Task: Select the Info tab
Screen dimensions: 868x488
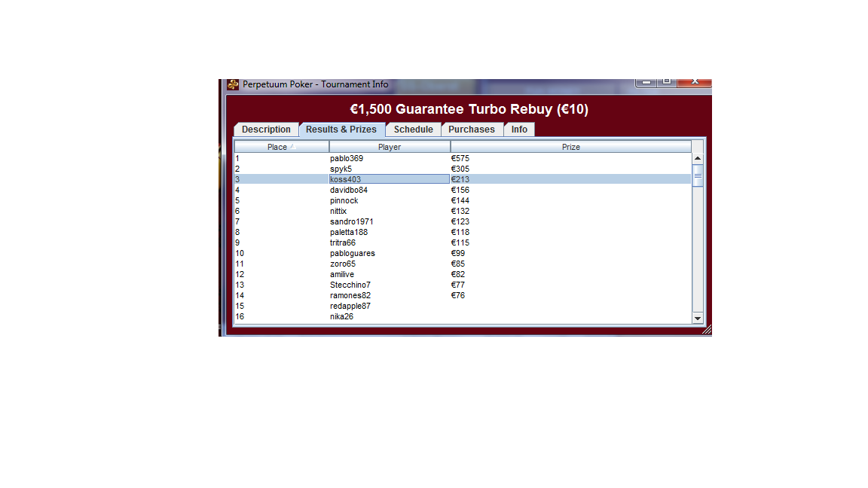Action: (x=519, y=130)
